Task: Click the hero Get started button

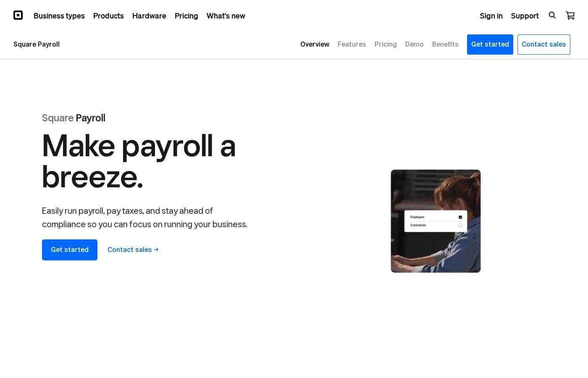Action: [x=70, y=250]
